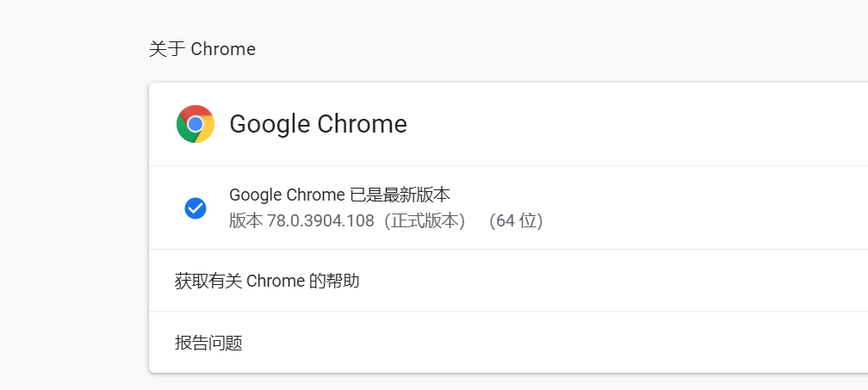Click the 关于 Chrome page heading

202,49
